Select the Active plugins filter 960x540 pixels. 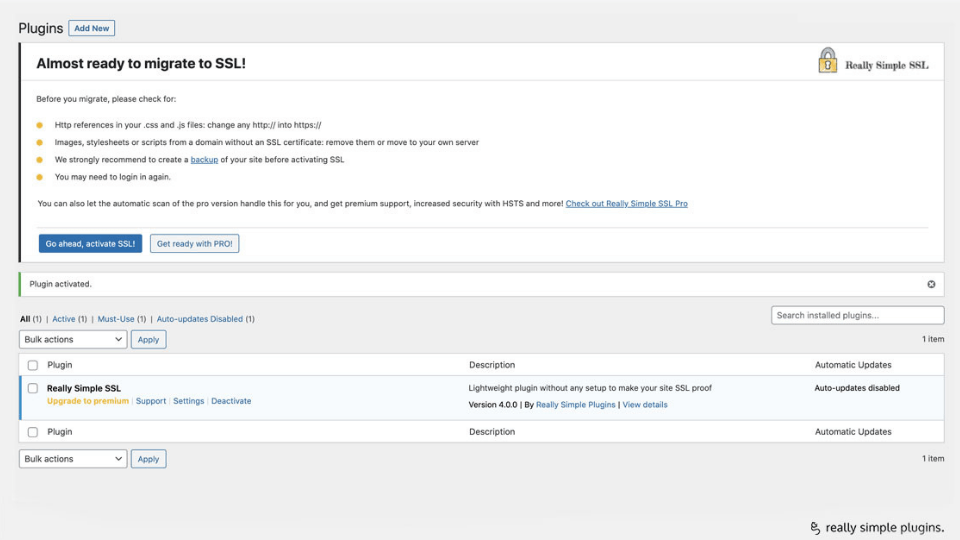64,319
